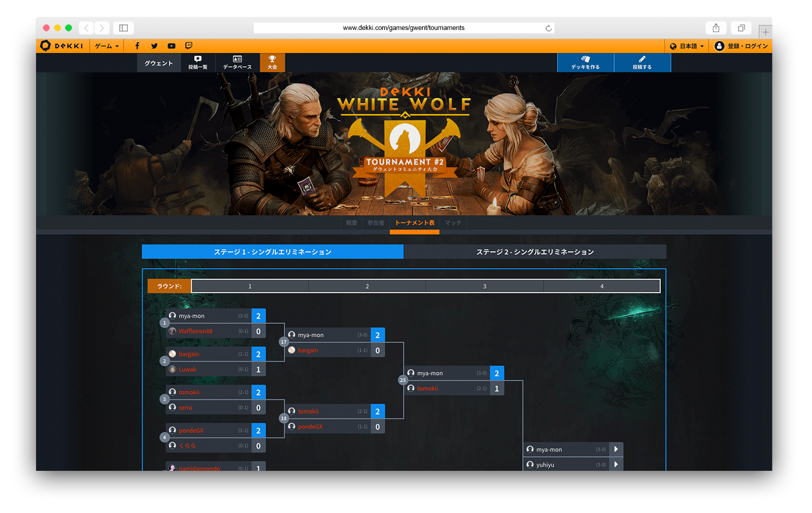Click pondeGX in match 18

[x=310, y=427]
